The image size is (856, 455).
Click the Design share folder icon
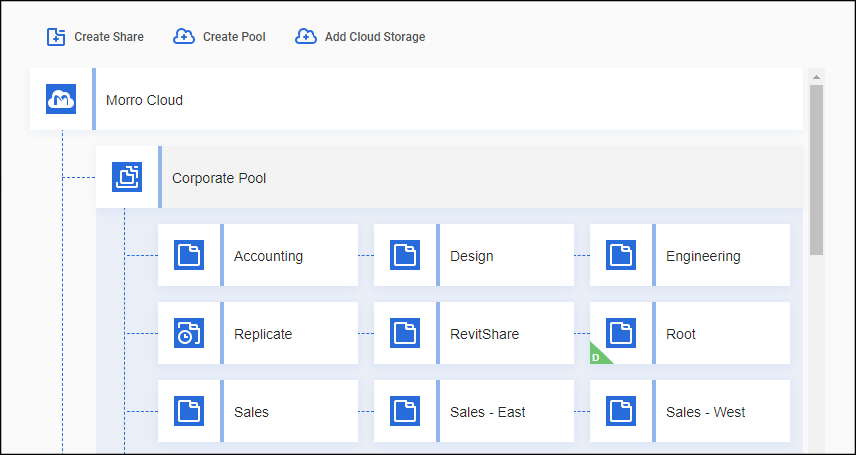[x=405, y=255]
